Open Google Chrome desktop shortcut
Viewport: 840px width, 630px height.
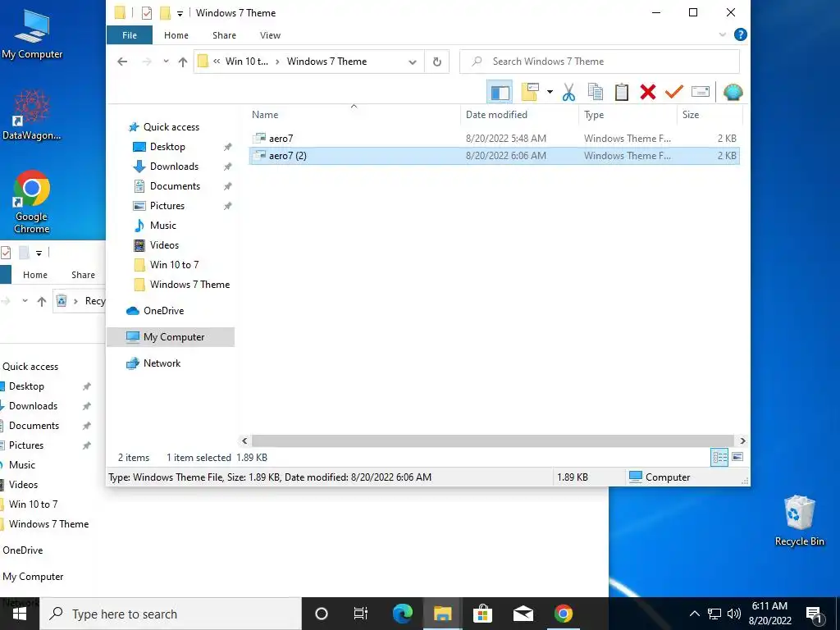tap(32, 202)
